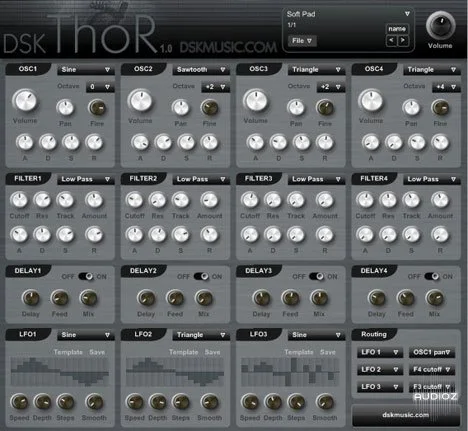
Task: Click the DELAY4 Delay knob
Action: pos(376,298)
